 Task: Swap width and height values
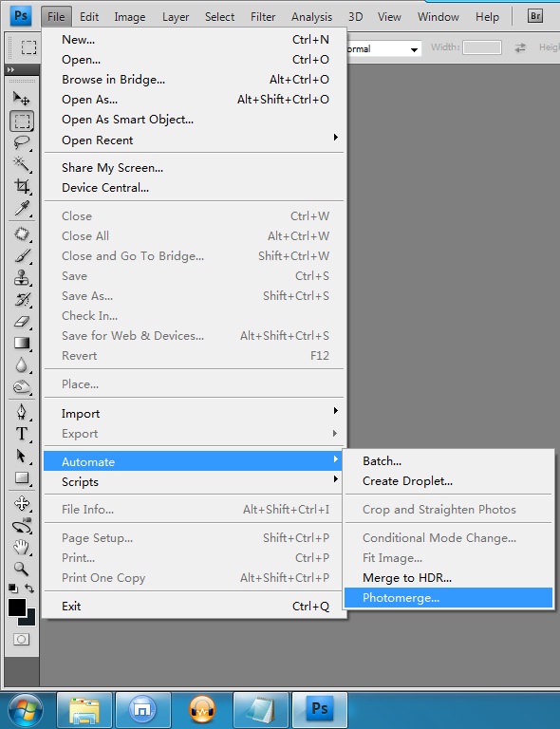tap(520, 47)
